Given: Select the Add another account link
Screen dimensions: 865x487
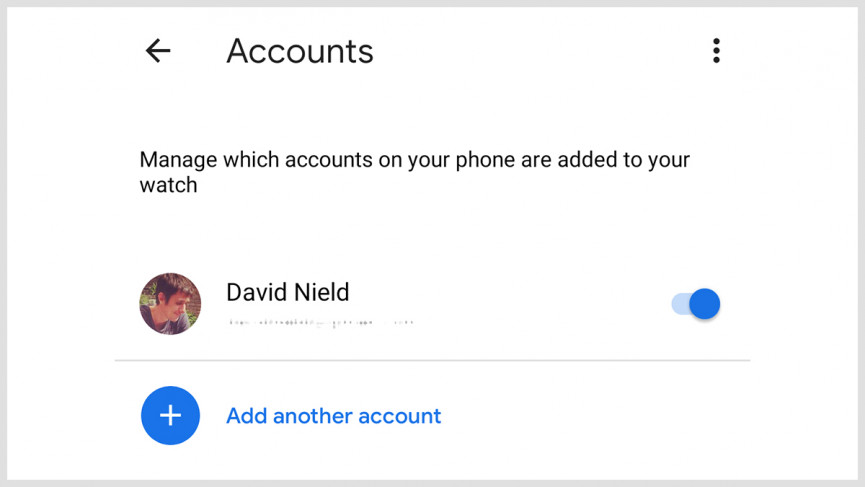Looking at the screenshot, I should (333, 416).
